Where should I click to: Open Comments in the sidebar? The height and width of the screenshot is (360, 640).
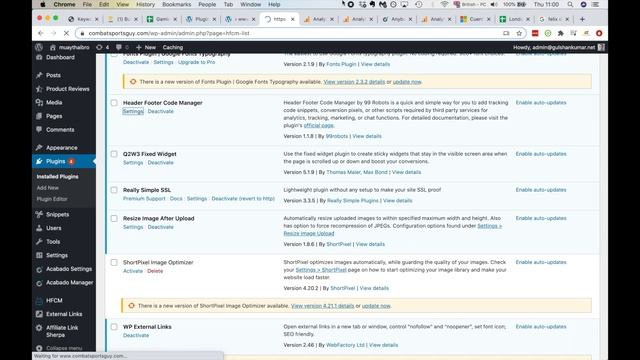tap(60, 130)
